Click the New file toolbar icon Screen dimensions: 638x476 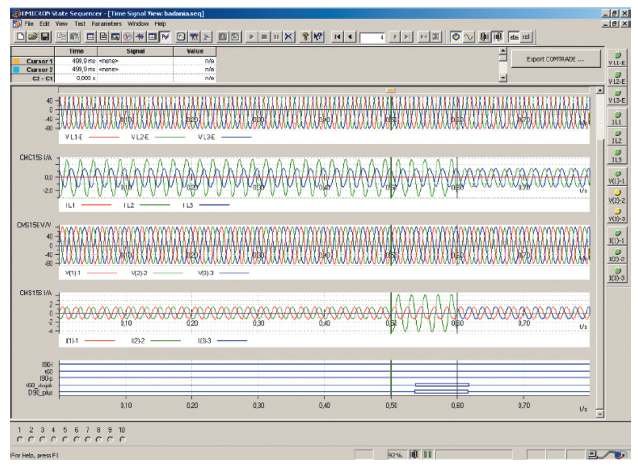click(20, 37)
